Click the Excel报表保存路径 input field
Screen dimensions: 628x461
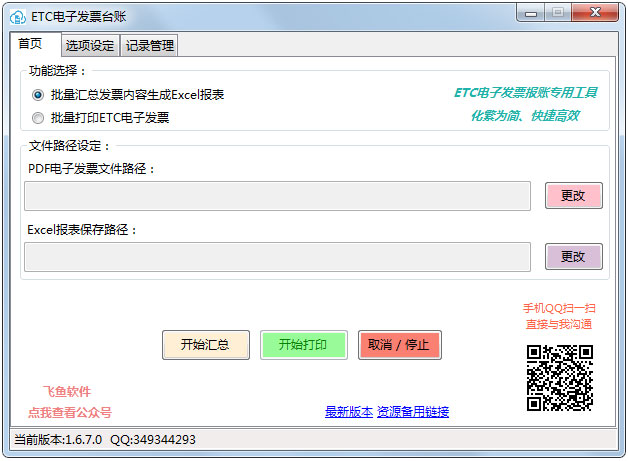click(x=277, y=257)
